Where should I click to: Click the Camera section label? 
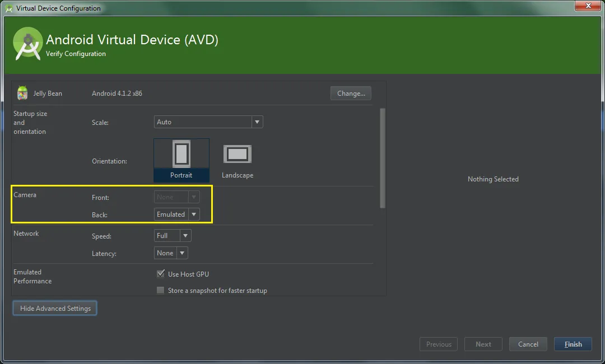25,195
